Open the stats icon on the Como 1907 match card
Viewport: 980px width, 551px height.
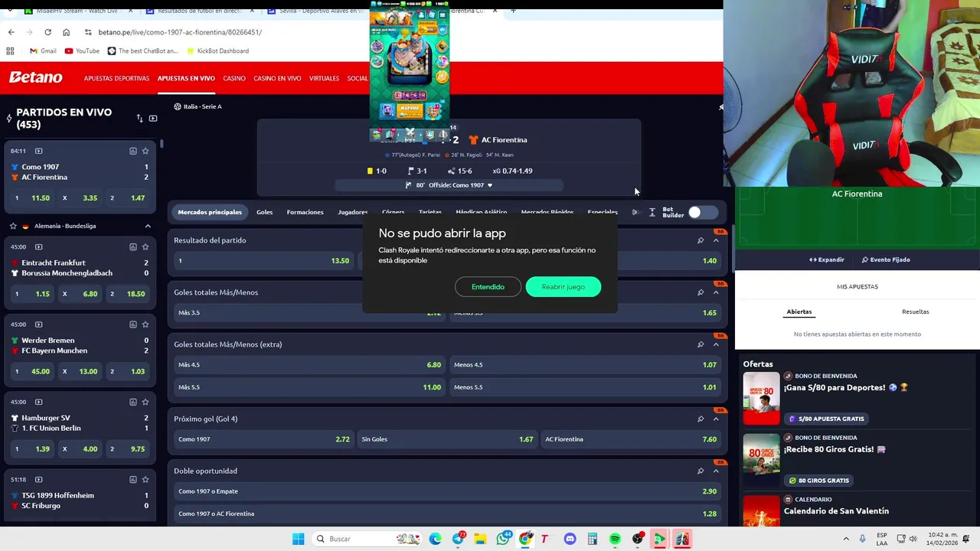133,151
